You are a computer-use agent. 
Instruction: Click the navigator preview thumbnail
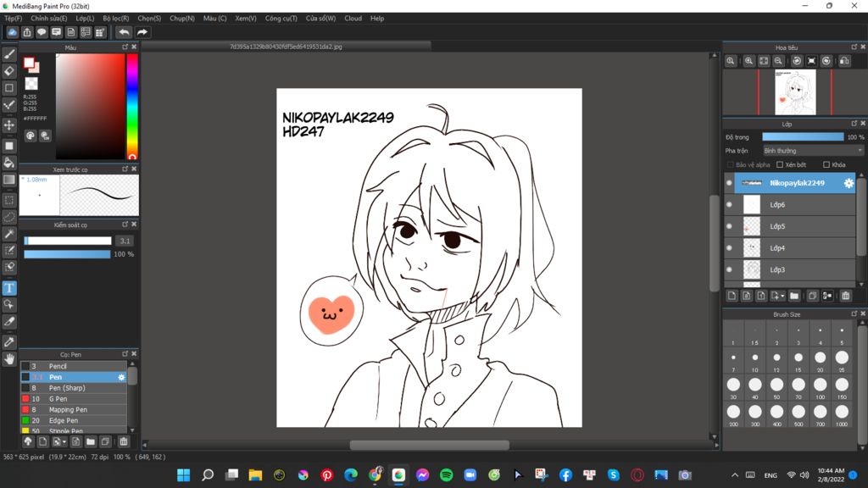[x=795, y=91]
